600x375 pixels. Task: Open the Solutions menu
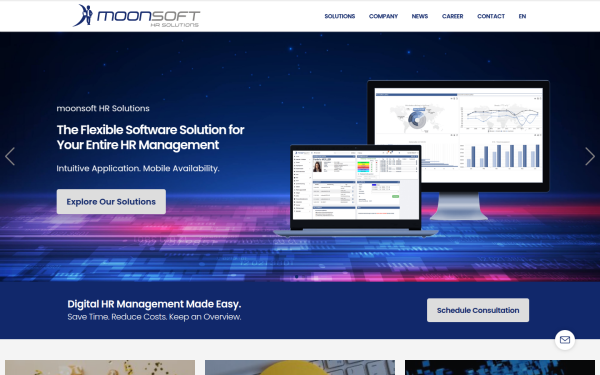coord(339,16)
